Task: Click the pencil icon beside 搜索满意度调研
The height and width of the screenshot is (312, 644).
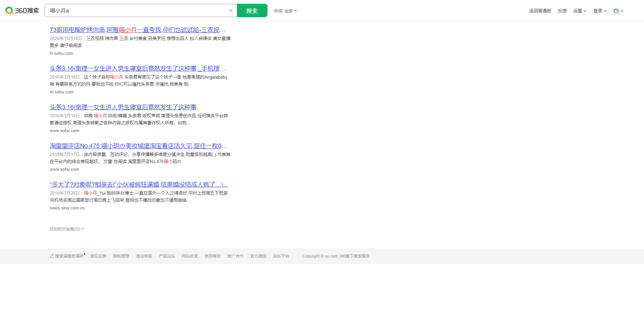Action: (x=52, y=256)
